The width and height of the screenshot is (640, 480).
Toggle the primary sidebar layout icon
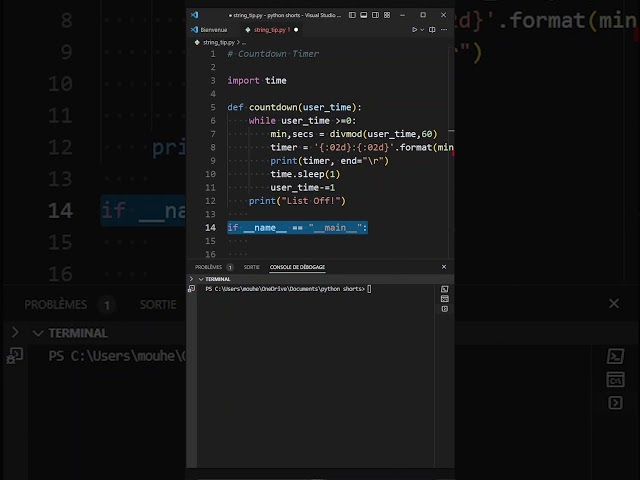coord(352,15)
